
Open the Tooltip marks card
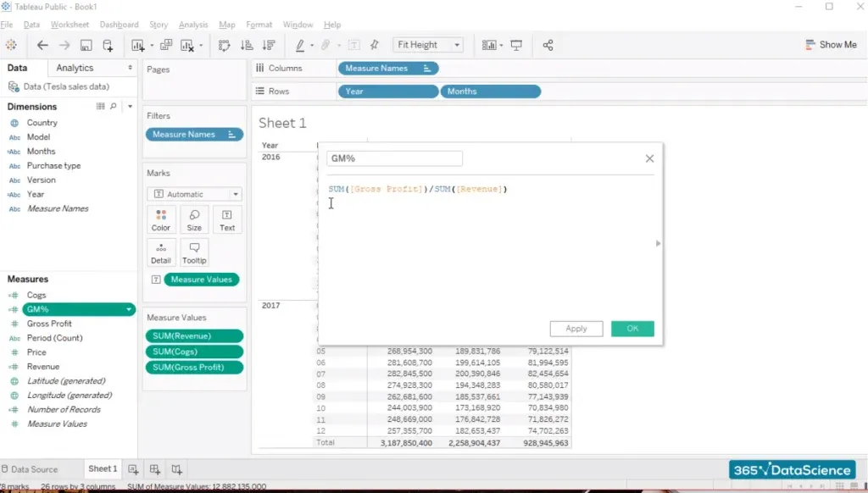click(194, 252)
